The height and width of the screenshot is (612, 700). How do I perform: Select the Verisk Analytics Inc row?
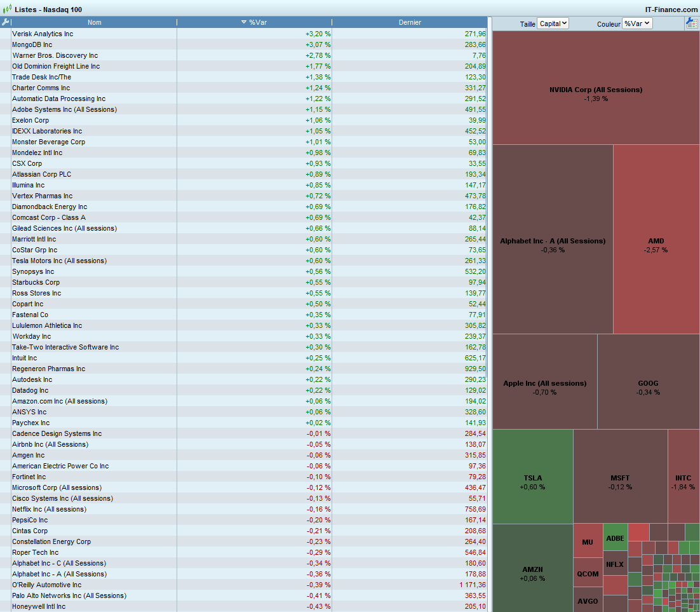(x=243, y=34)
